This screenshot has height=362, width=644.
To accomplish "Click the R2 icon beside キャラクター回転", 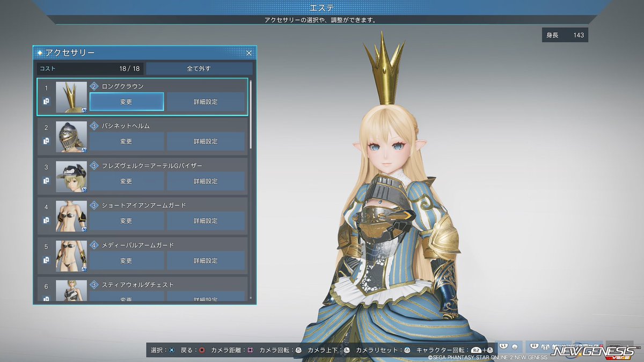I will click(475, 350).
